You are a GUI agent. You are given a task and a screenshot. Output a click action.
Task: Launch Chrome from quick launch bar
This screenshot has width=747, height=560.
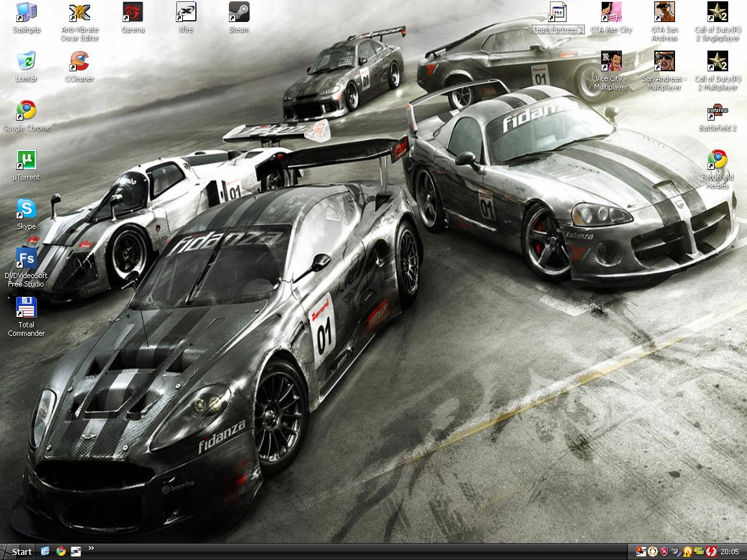coord(61,552)
